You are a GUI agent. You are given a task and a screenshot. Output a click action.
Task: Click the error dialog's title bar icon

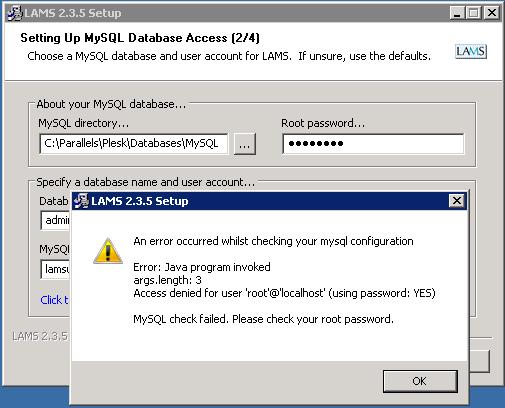81,201
